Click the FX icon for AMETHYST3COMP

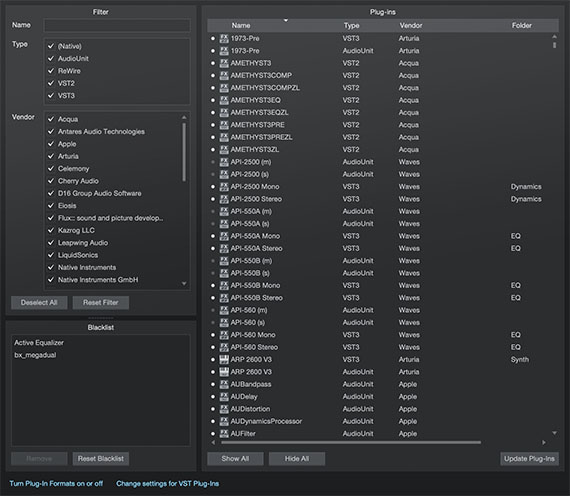224,75
